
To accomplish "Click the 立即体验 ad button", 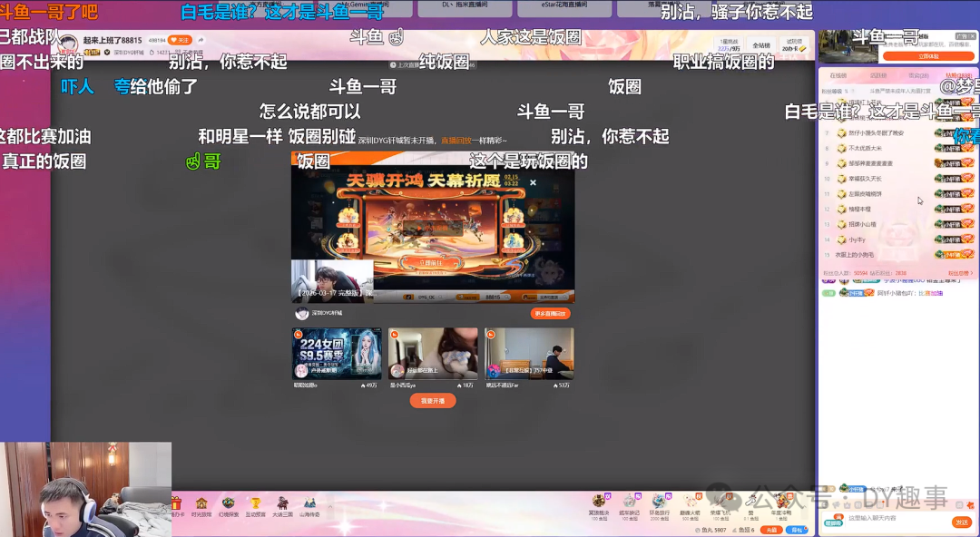I will pos(928,56).
